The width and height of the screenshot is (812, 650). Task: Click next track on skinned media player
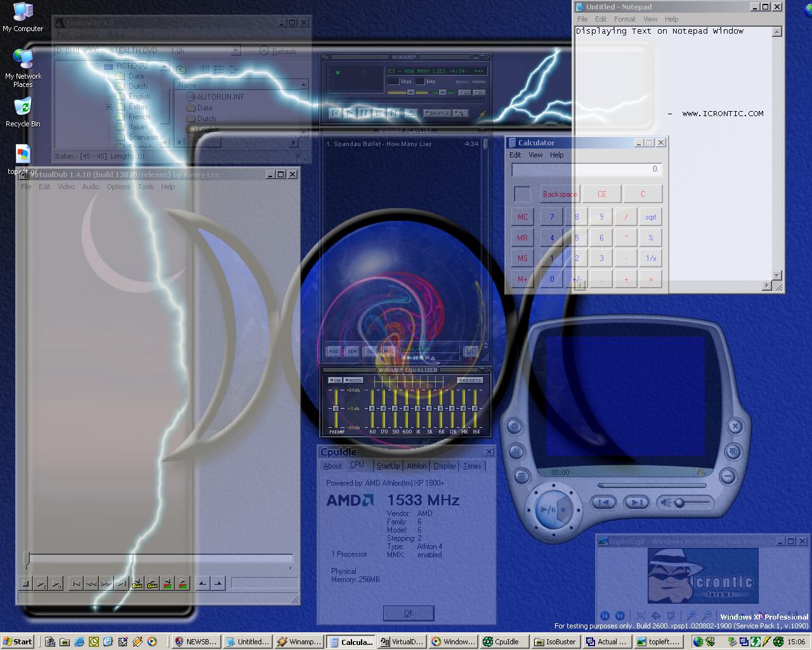click(x=636, y=503)
